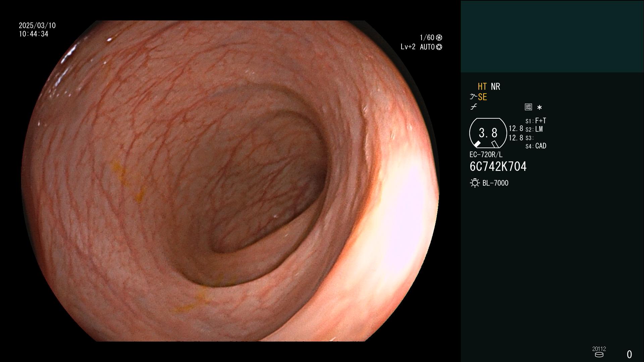Click the BL-7000 light source label
This screenshot has height=362, width=644.
point(495,183)
